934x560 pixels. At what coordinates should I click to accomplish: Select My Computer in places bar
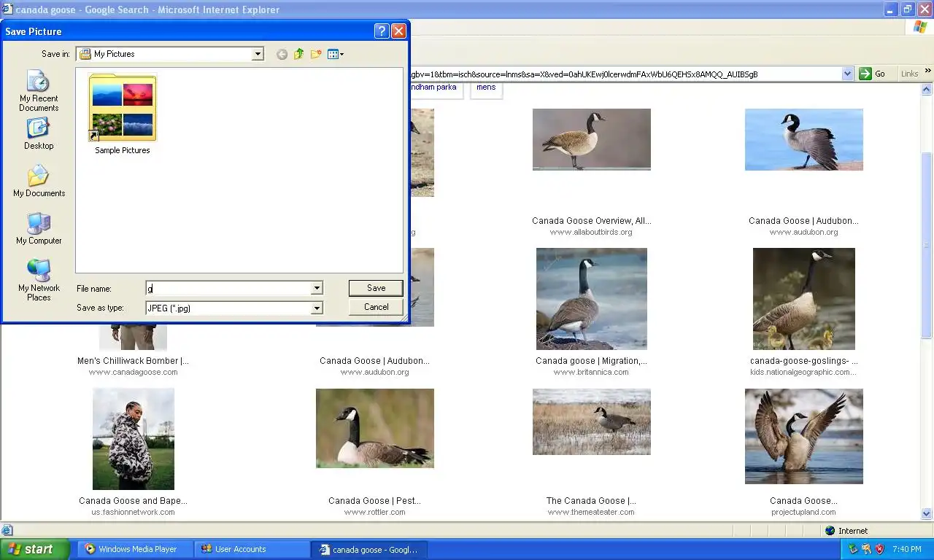[39, 228]
